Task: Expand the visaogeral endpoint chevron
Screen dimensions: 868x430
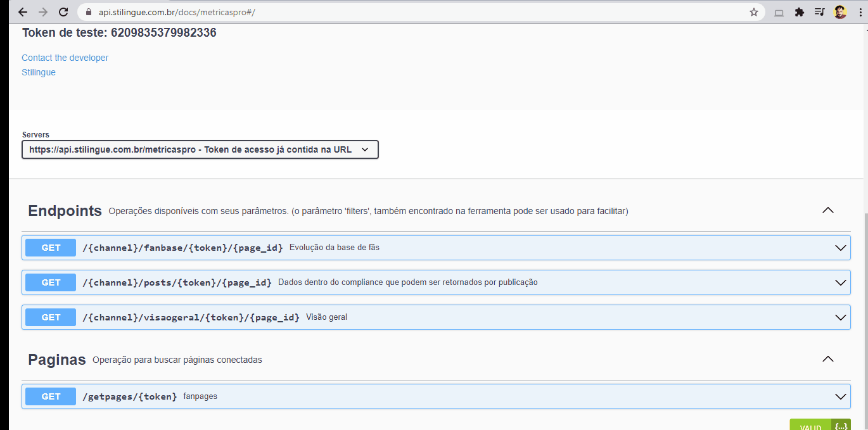Action: 841,317
